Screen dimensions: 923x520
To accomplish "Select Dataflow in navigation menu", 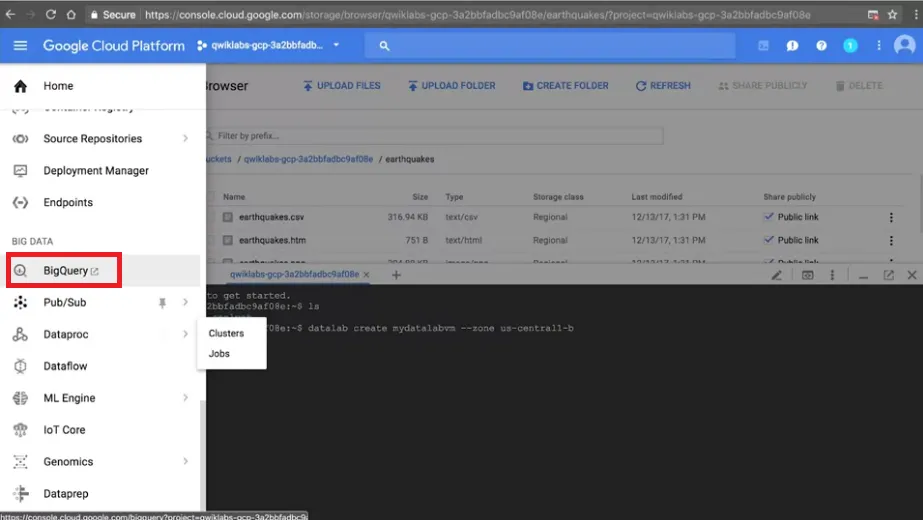I will pos(65,366).
